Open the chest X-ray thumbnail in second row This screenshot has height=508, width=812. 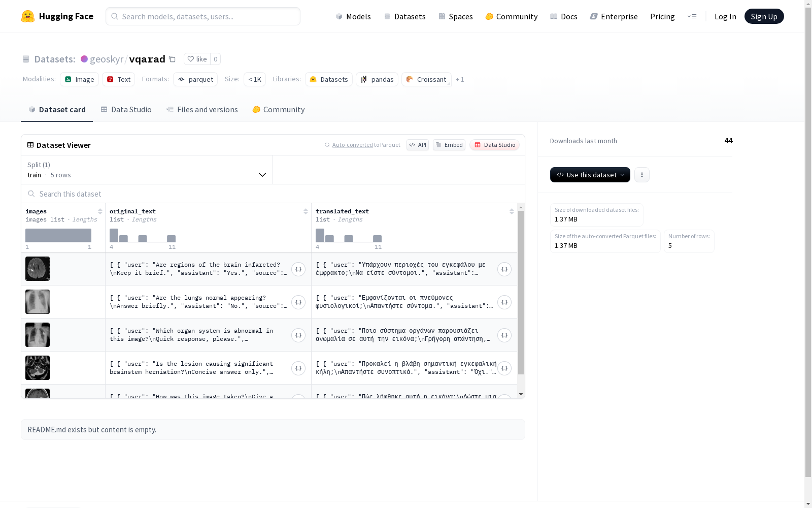(38, 302)
